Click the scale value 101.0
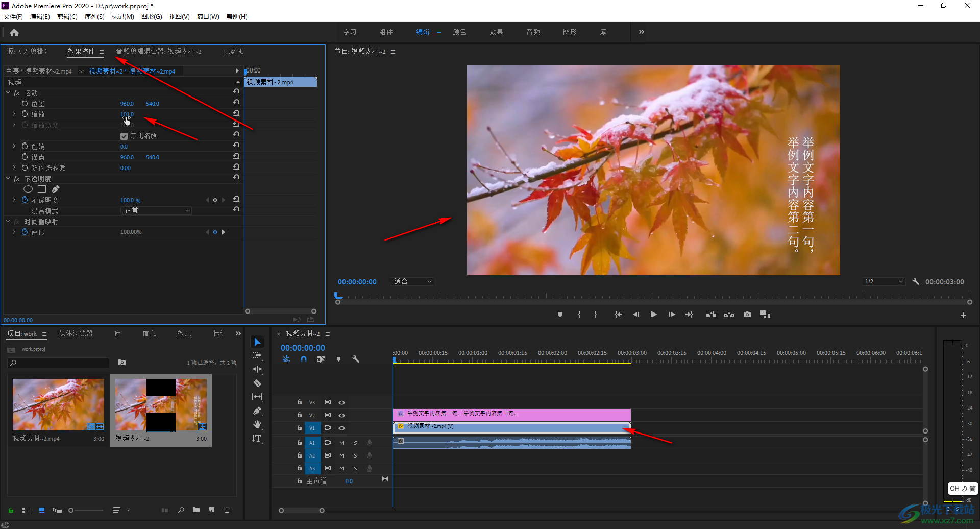Screen dimensions: 980x529 (127, 114)
